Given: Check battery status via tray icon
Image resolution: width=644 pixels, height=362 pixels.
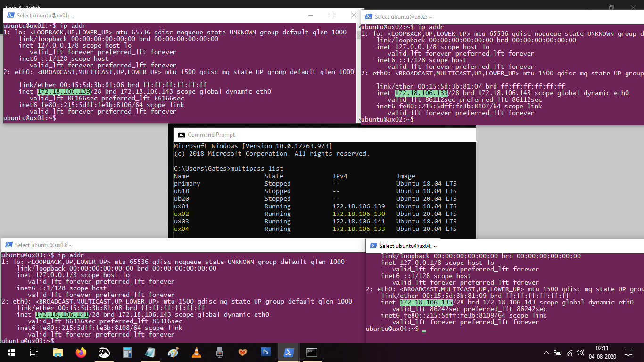Looking at the screenshot, I should 558,353.
